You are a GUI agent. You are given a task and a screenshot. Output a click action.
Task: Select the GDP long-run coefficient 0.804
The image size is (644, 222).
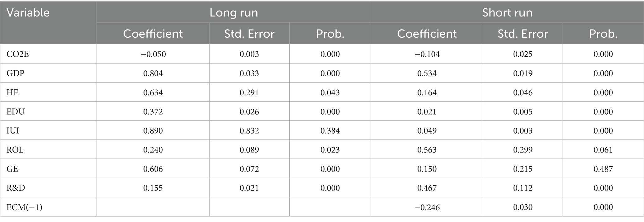coord(153,73)
